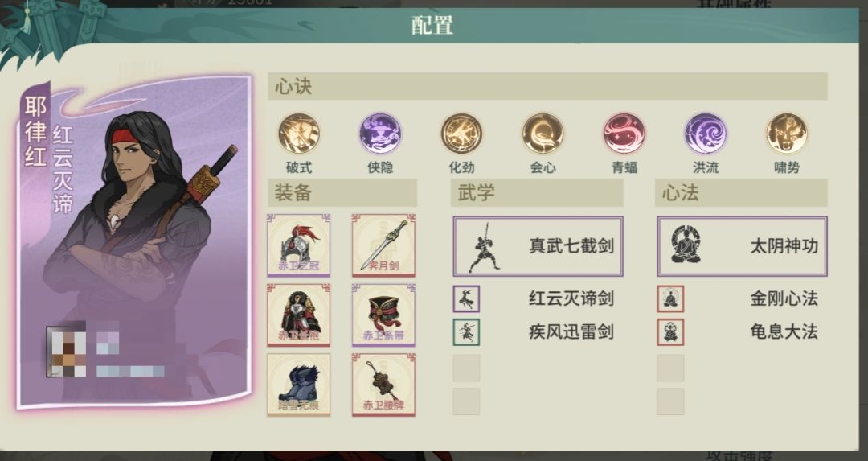
Task: Select main martial art 真武七截剑
Action: (x=538, y=246)
